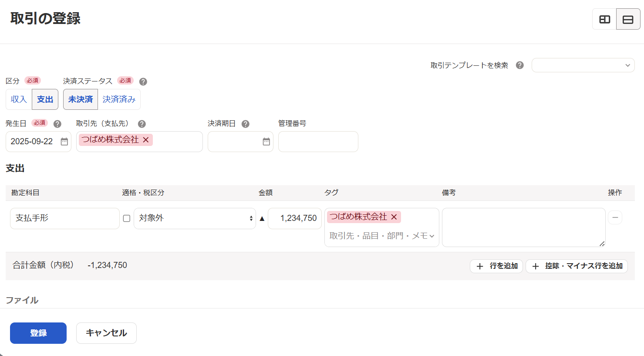
Task: Click the ファイル section heading
Action: pyautogui.click(x=22, y=300)
